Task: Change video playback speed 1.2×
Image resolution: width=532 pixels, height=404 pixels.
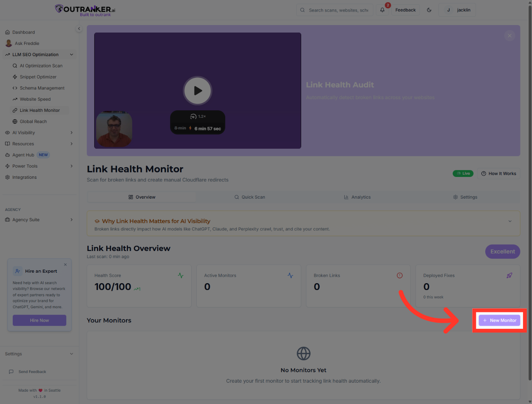Action: (198, 116)
